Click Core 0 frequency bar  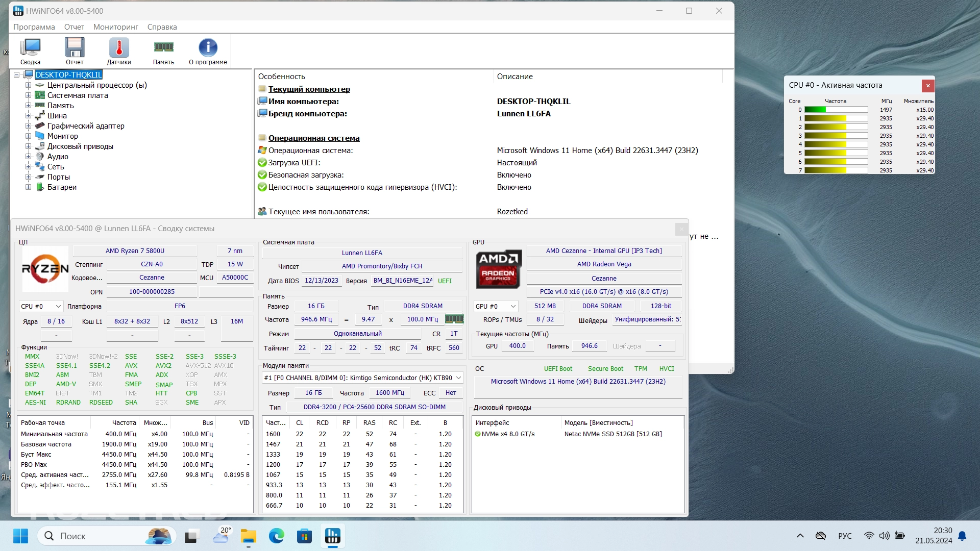(x=836, y=110)
